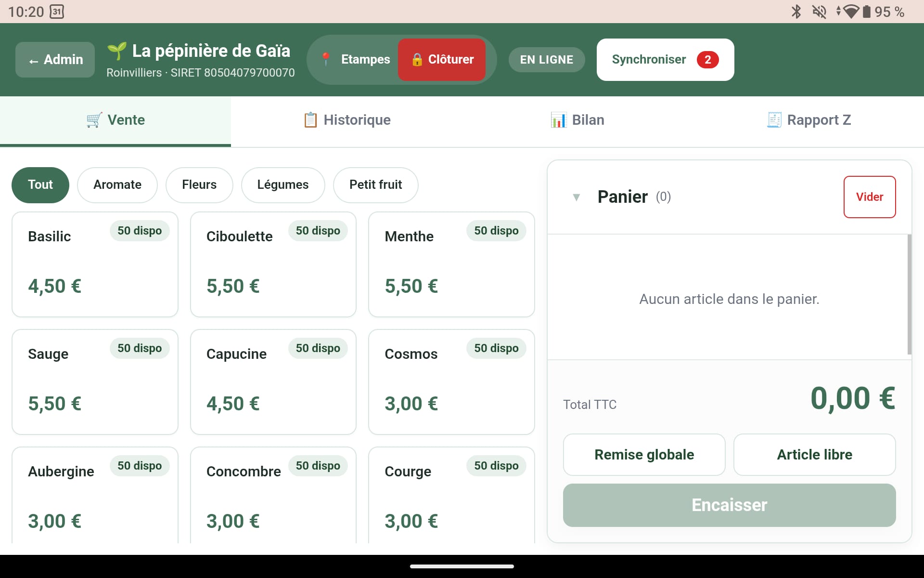
Task: Filter products by Aromate
Action: (117, 185)
